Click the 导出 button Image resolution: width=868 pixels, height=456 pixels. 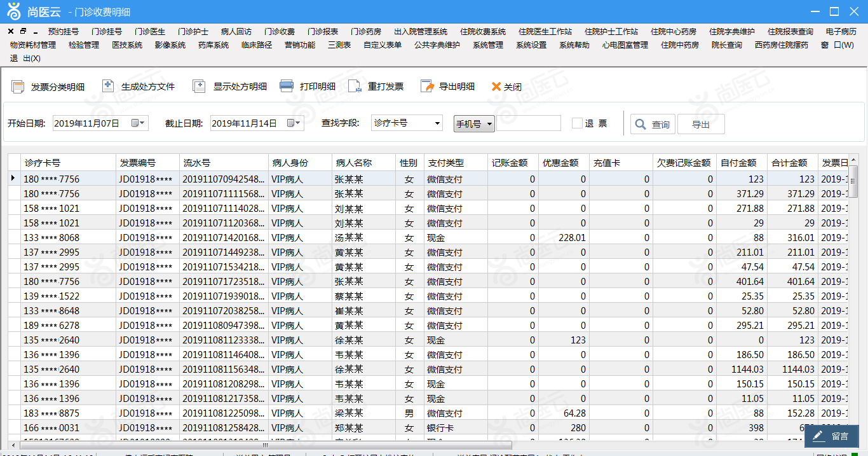(701, 125)
